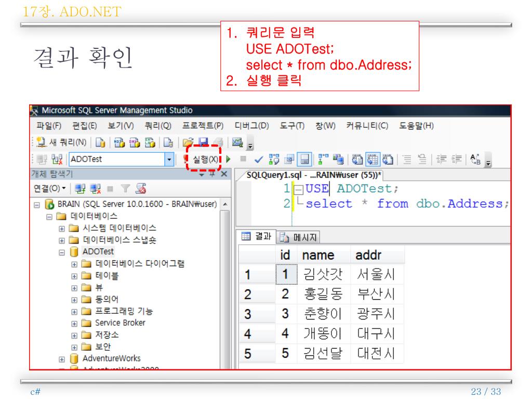Open the 프로젝트(P) menu
Viewport: 532px width, 399px height.
tap(203, 126)
